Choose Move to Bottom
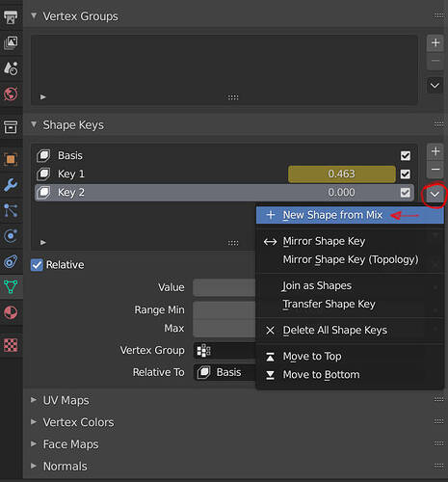The width and height of the screenshot is (448, 482). (x=350, y=375)
